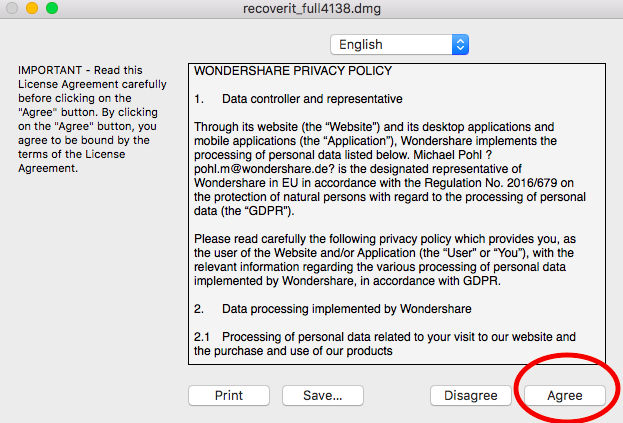Click inside the license text area

[397, 214]
